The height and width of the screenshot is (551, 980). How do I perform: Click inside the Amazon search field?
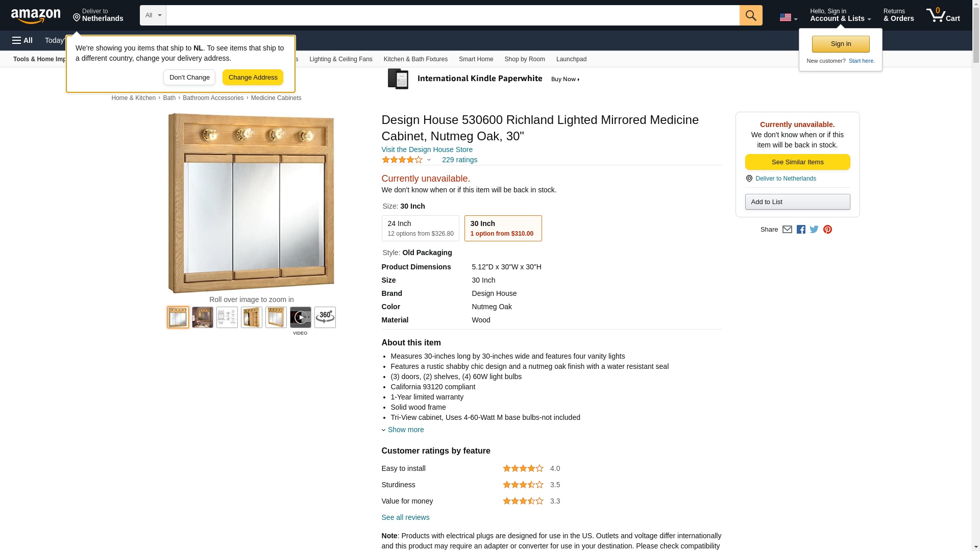pyautogui.click(x=452, y=15)
